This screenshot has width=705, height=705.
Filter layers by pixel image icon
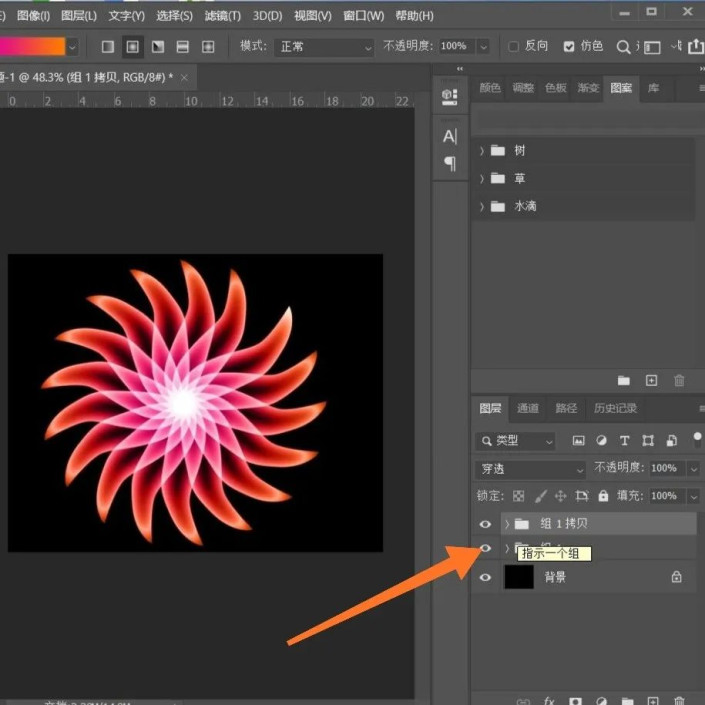579,441
